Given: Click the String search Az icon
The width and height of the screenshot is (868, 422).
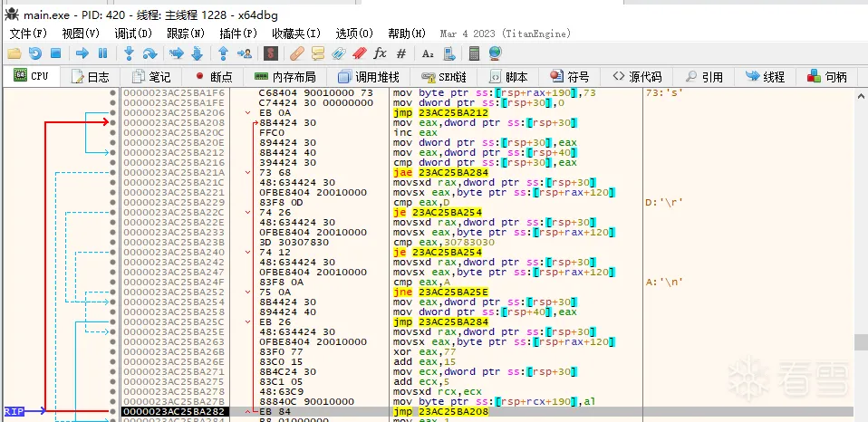Looking at the screenshot, I should (428, 53).
